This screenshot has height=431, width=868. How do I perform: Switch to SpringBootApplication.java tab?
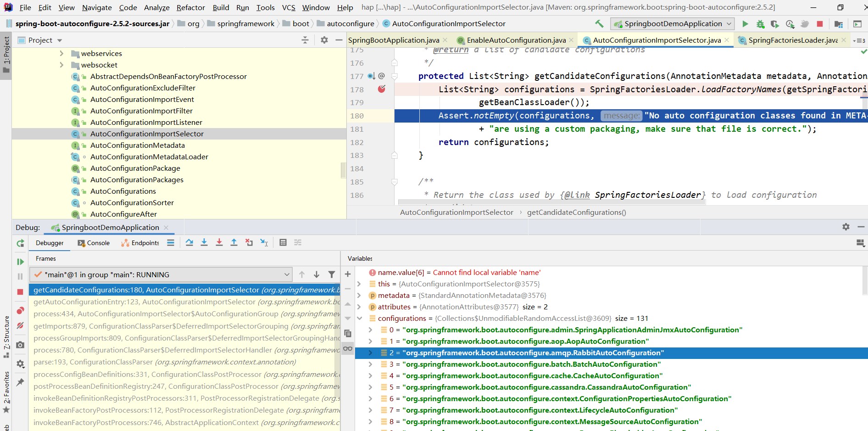pos(394,40)
